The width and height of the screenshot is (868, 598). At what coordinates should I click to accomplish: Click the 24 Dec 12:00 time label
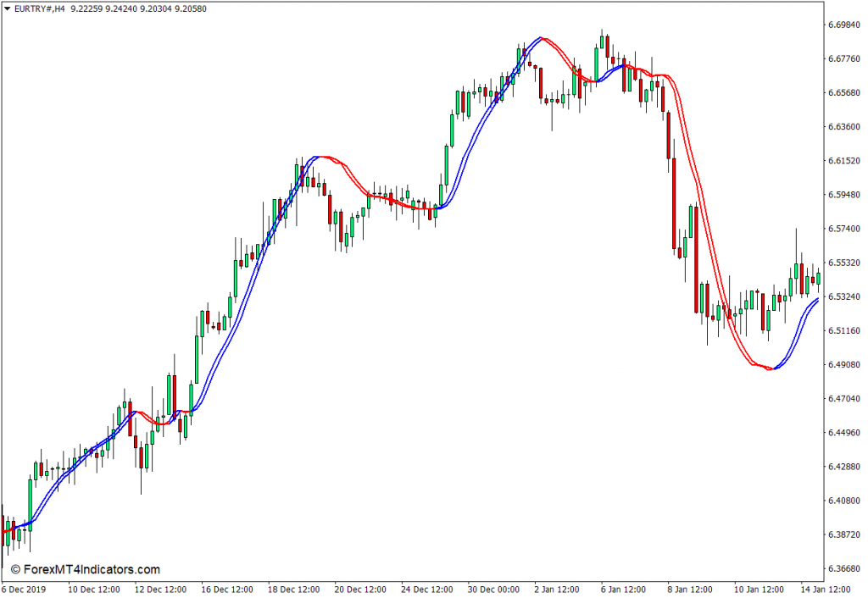pyautogui.click(x=426, y=589)
